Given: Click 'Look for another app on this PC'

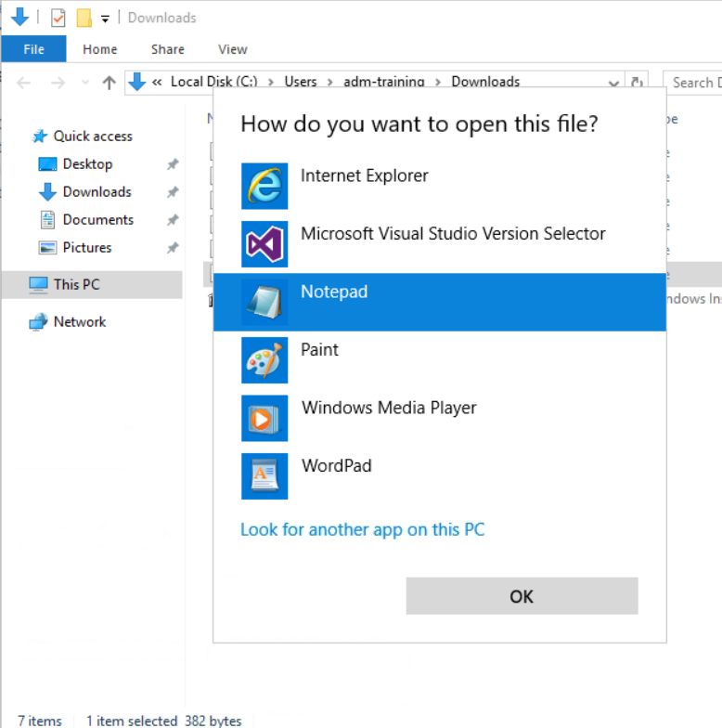Looking at the screenshot, I should point(362,529).
